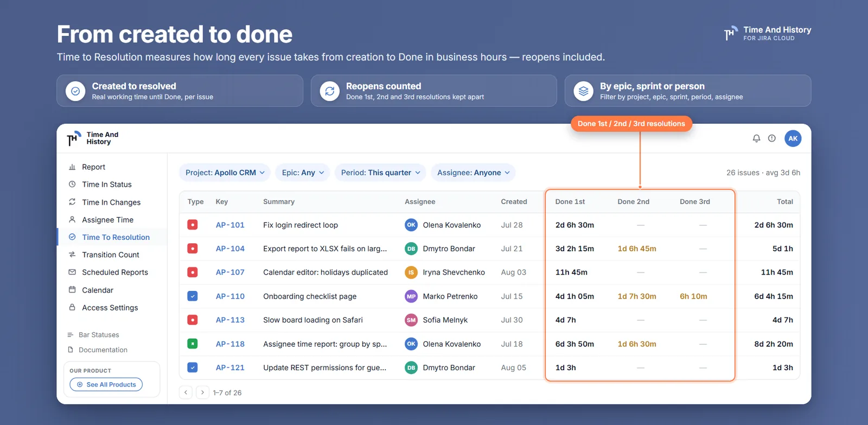Click the Assignee column header
This screenshot has height=425, width=868.
(x=420, y=201)
